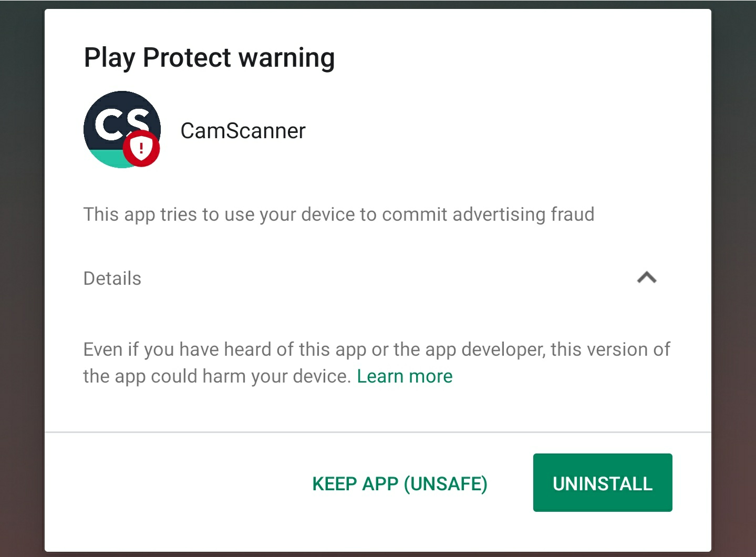Open the Learn more link
This screenshot has width=756, height=557.
click(405, 376)
